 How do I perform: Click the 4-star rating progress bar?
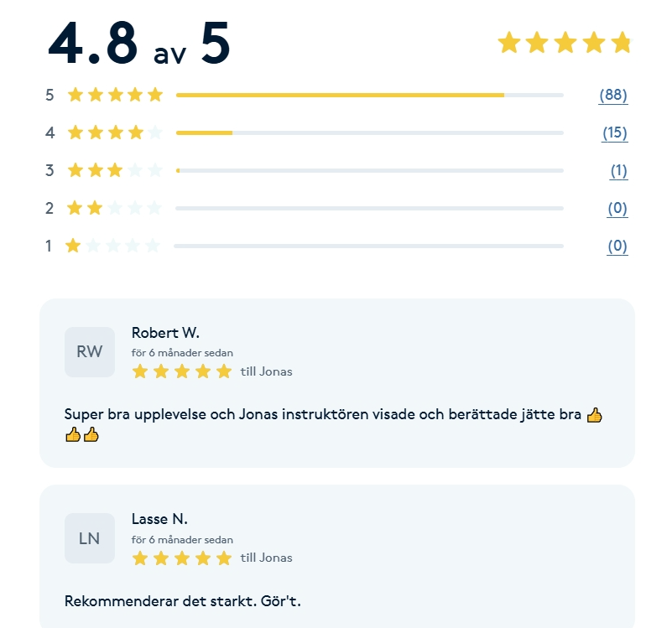(x=369, y=133)
